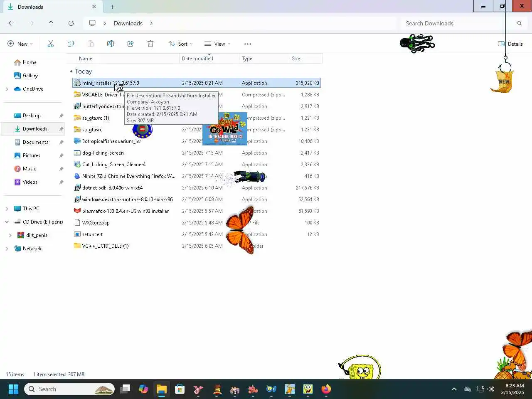Select dog-licking-screen application icon
The height and width of the screenshot is (399, 532).
click(x=77, y=153)
